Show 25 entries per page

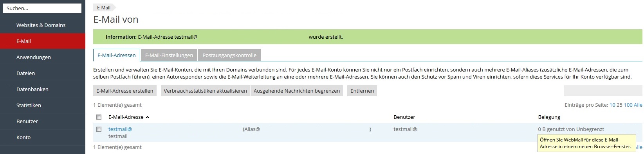(619, 105)
